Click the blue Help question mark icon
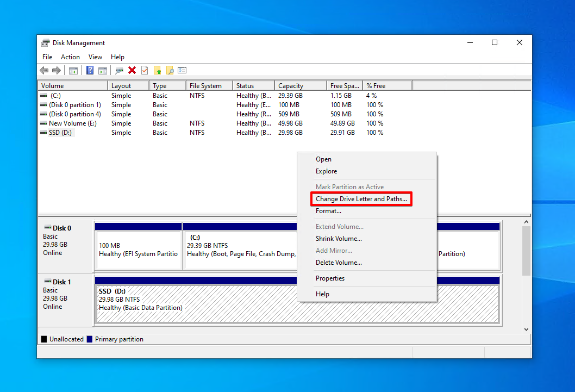575x392 pixels. (90, 71)
